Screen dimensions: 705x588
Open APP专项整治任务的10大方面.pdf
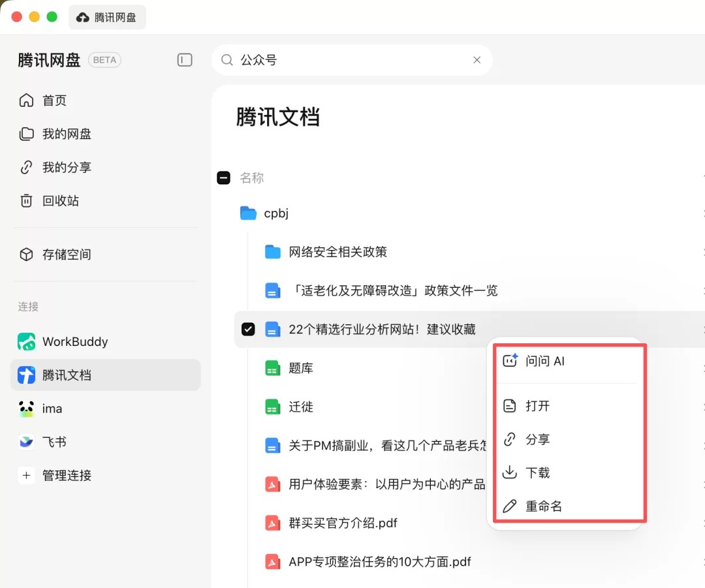pos(380,561)
